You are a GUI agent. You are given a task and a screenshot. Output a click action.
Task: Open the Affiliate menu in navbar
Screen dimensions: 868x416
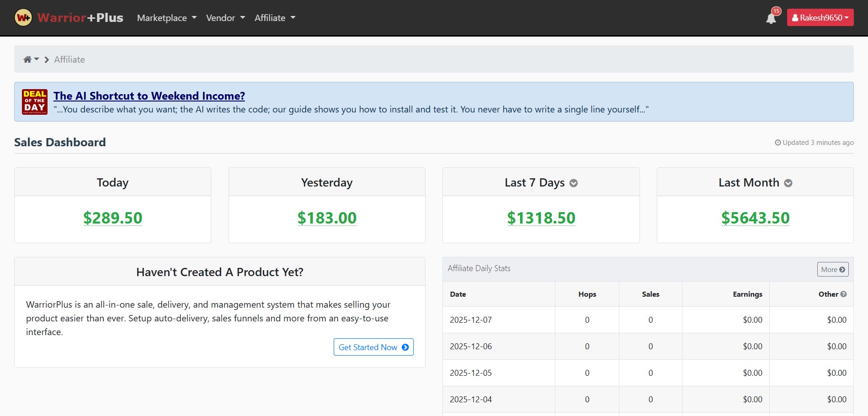(x=275, y=18)
